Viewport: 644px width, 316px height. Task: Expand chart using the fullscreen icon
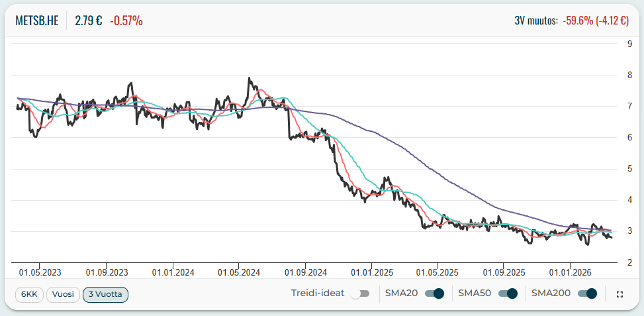(620, 294)
